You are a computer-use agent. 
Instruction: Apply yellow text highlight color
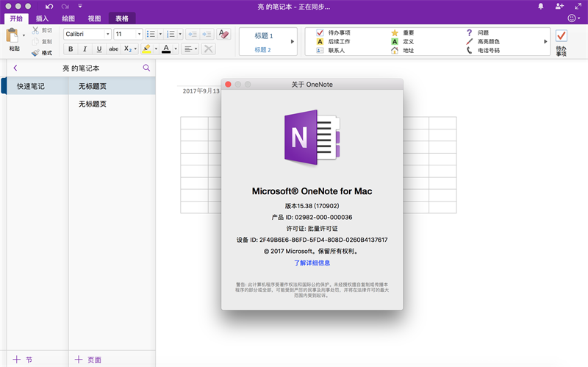147,49
